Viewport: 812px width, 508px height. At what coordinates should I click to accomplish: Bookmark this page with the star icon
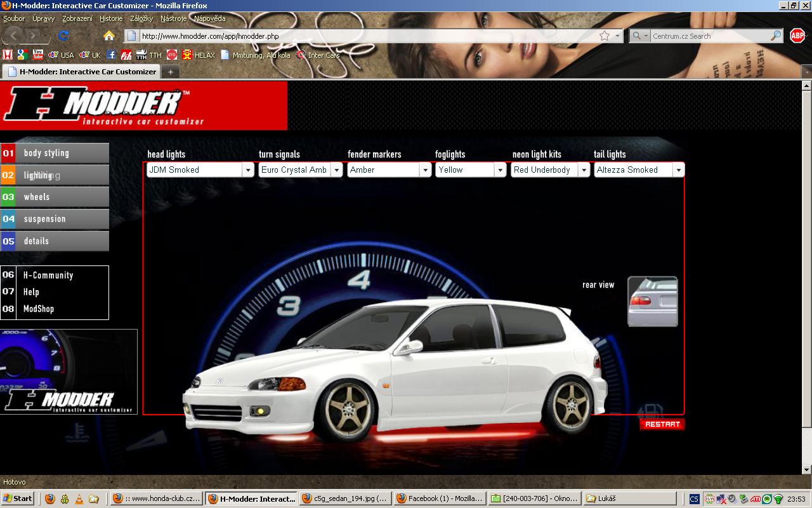[605, 36]
